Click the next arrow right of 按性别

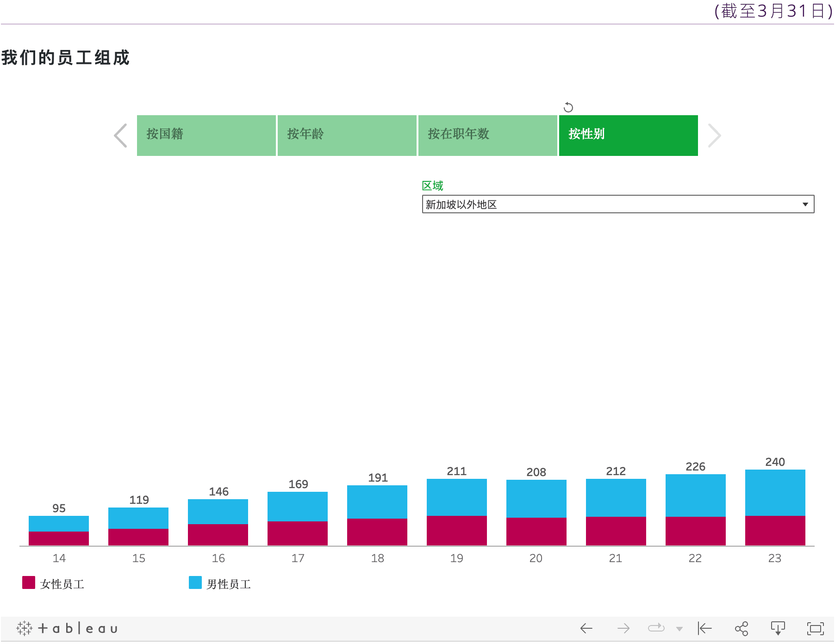coord(714,136)
